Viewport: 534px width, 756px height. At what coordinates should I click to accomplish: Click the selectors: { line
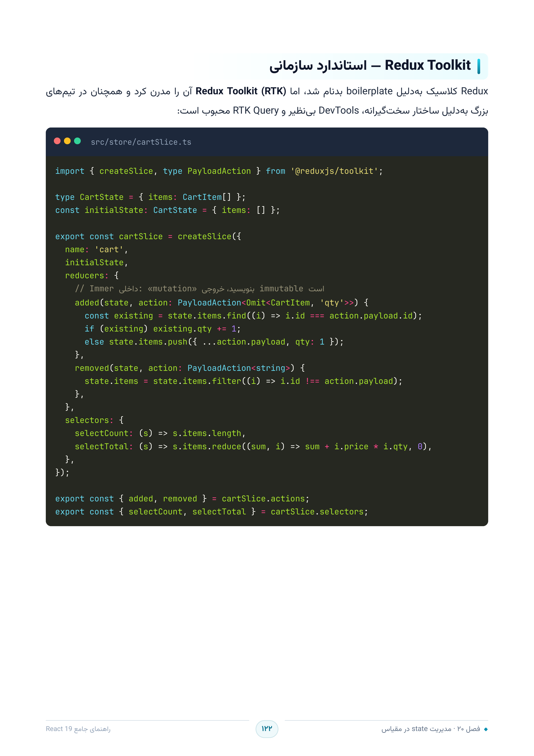tap(94, 421)
